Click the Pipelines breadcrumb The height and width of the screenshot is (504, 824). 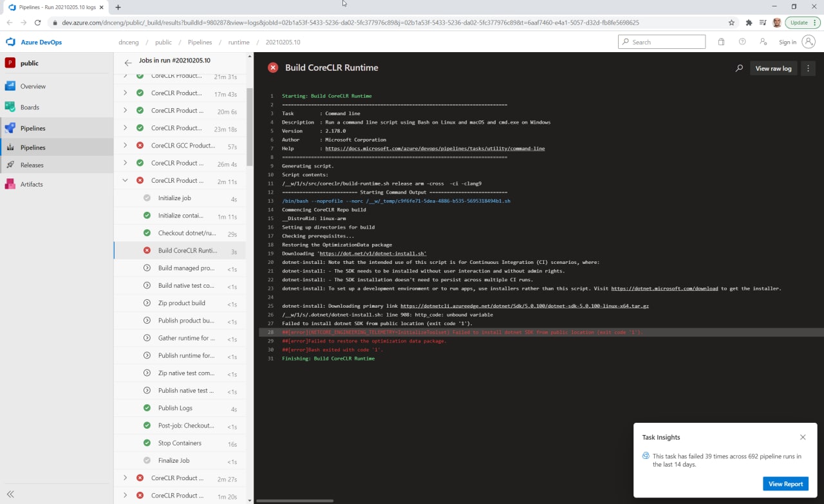(x=200, y=42)
